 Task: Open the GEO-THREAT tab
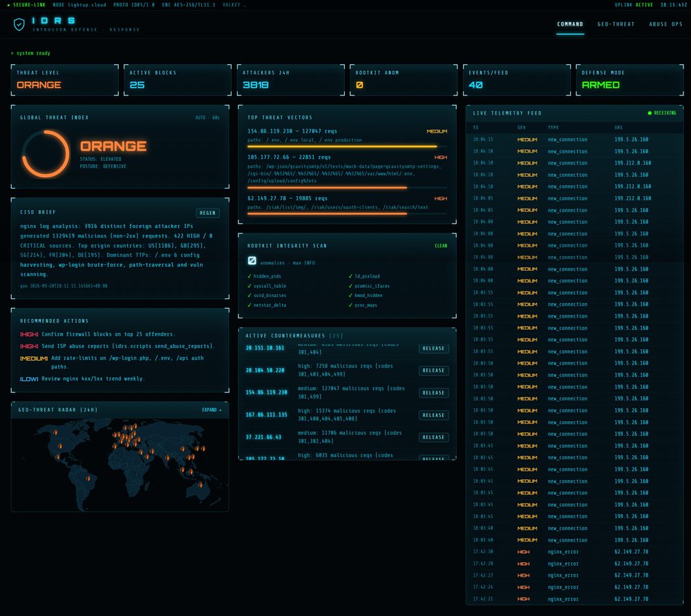pos(616,24)
